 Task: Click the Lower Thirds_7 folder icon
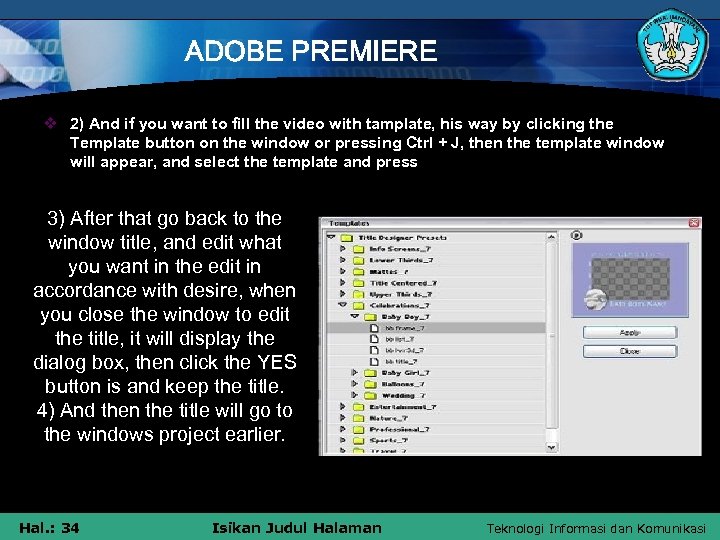[x=358, y=260]
